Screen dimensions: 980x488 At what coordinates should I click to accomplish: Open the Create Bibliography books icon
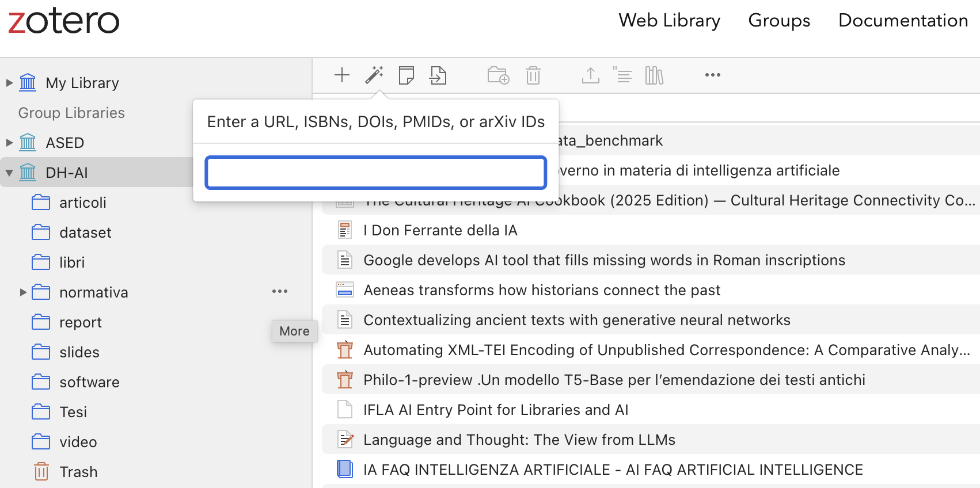tap(654, 75)
